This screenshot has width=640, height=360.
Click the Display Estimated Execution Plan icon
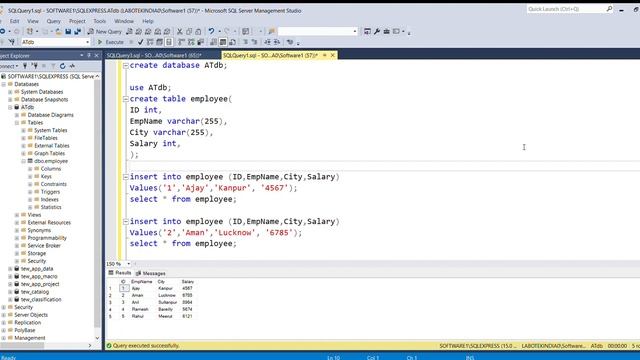[150, 42]
